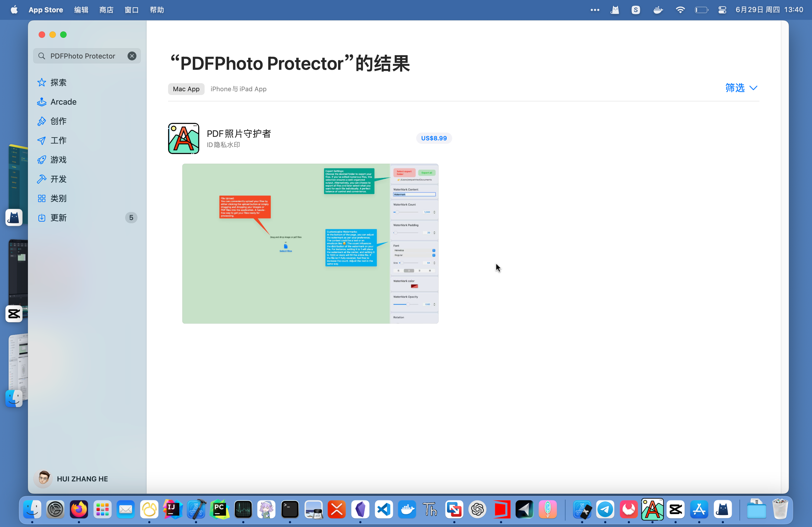Viewport: 812px width, 527px height.
Task: Open ChatGPT app in the Dock
Action: point(478,509)
